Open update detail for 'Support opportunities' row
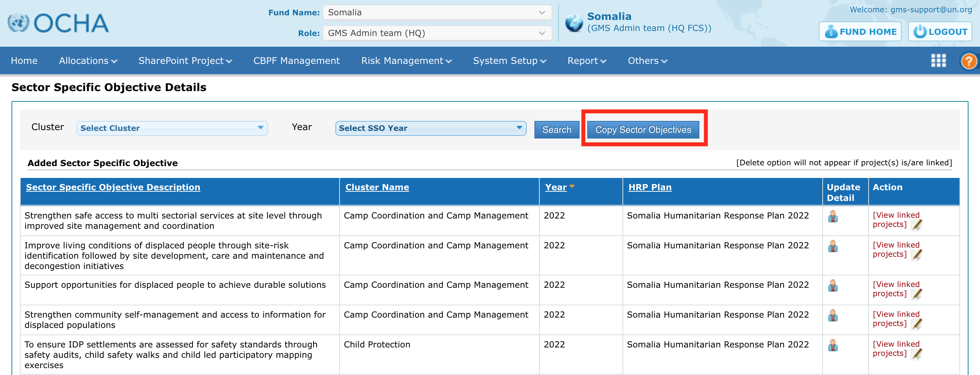The height and width of the screenshot is (375, 980). 833,286
